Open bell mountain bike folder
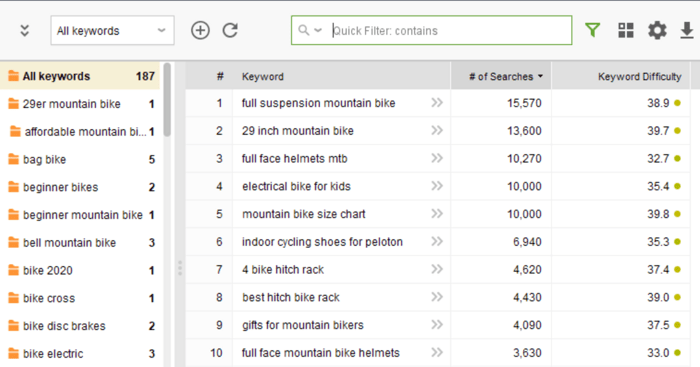The image size is (700, 367). tap(80, 243)
